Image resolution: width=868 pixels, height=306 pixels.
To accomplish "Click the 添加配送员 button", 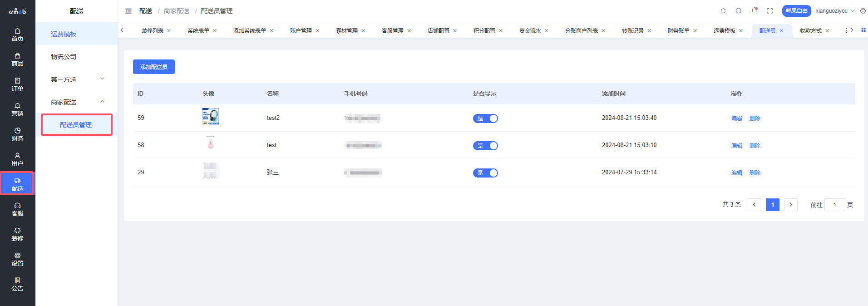I will (153, 67).
